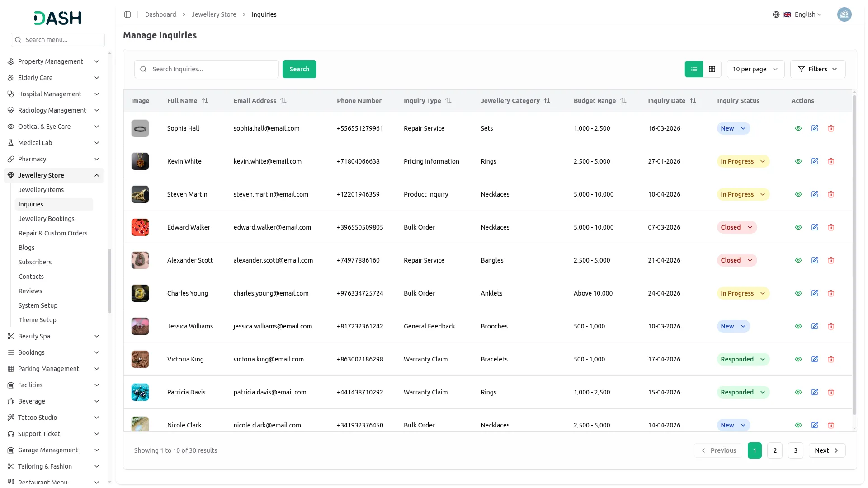
Task: Focus the Search Inquiries input field
Action: pyautogui.click(x=207, y=69)
